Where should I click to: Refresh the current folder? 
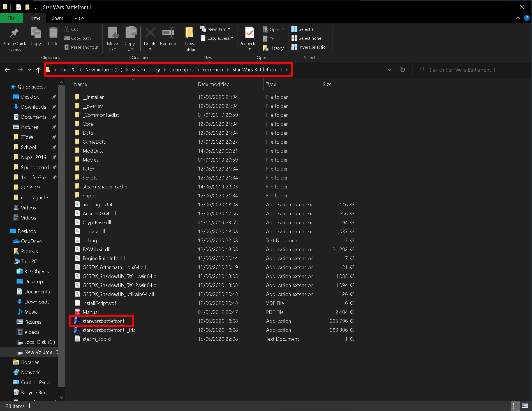click(403, 70)
